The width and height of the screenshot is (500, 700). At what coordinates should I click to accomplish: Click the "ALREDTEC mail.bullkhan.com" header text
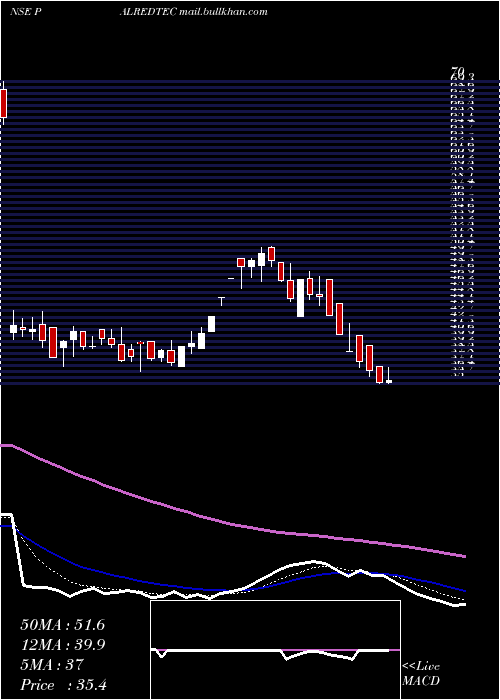click(194, 12)
